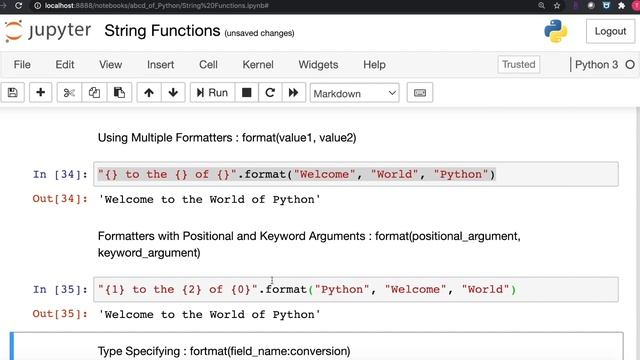Cut selected cells with scissors icon
640x360 pixels.
[69, 93]
